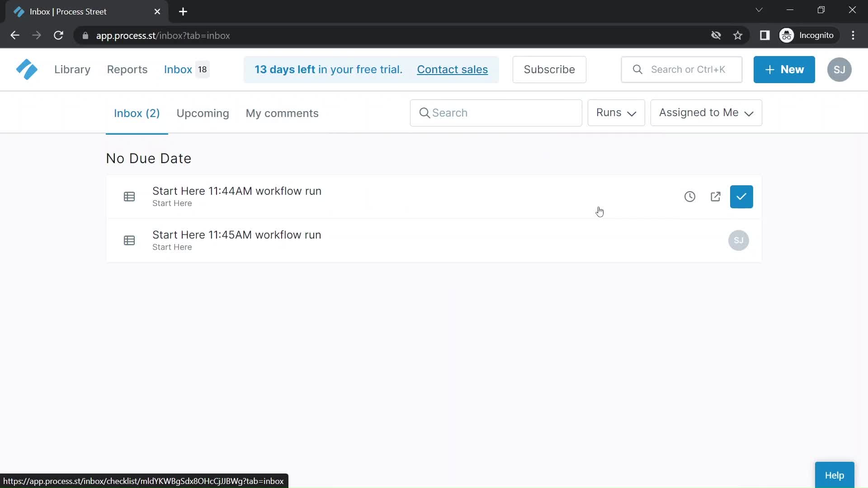Click the Process Street logo icon
The width and height of the screenshot is (868, 488).
coord(26,70)
